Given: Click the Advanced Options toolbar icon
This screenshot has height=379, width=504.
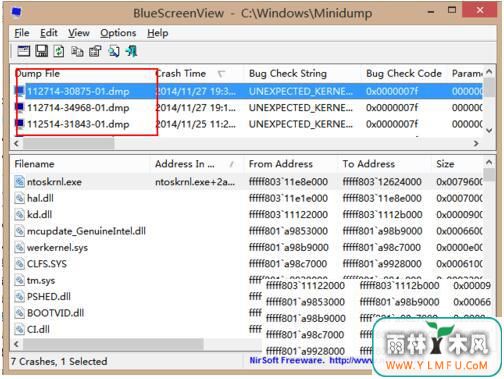Looking at the screenshot, I should (x=23, y=51).
